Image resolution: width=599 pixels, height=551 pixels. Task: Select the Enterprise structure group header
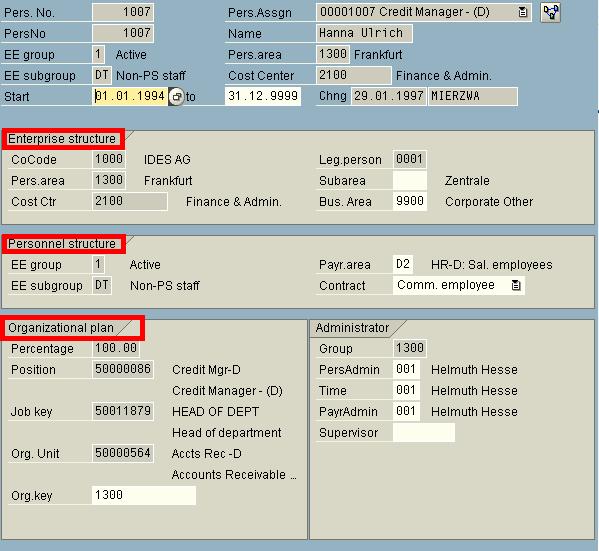(x=62, y=139)
